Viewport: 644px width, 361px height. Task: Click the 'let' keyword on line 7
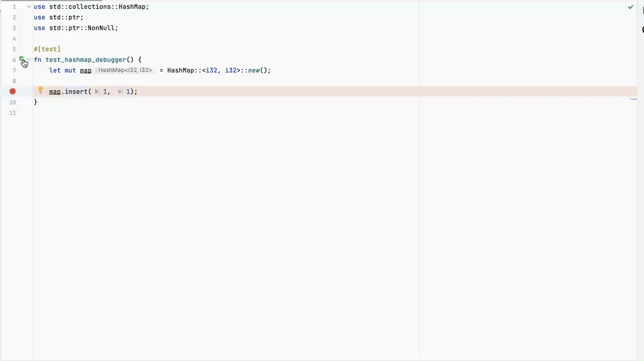pyautogui.click(x=55, y=70)
